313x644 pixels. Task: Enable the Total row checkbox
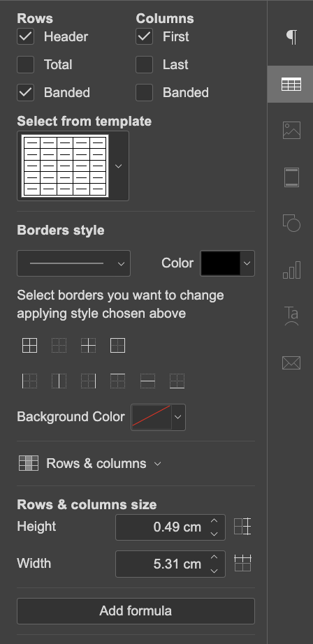click(x=25, y=64)
